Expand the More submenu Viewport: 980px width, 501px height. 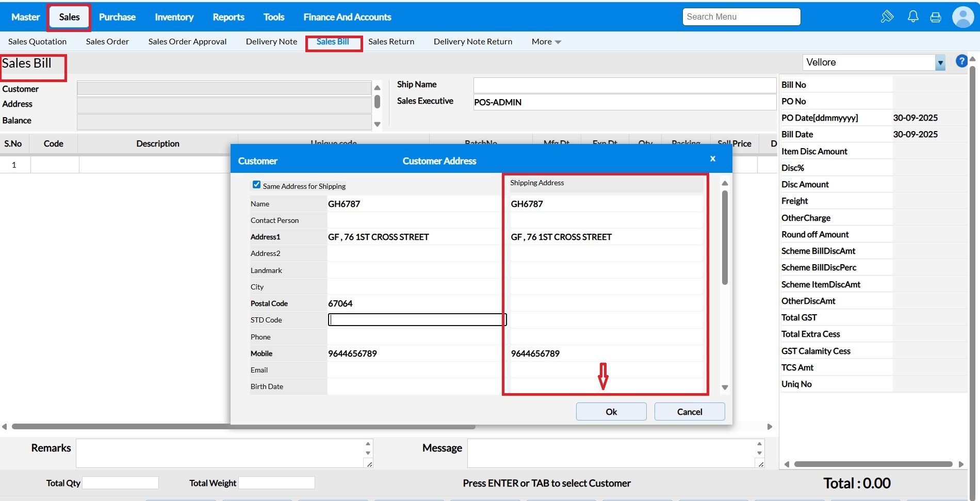(546, 42)
